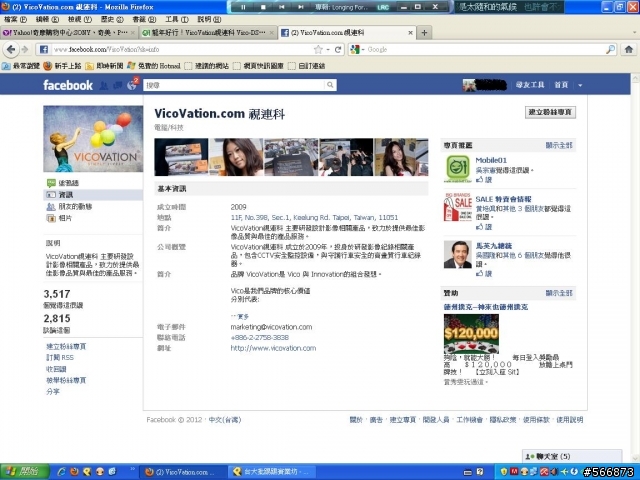The height and width of the screenshot is (480, 640).
Task: Switch to the Yahoo!奇摩購物中心 tab
Action: [69, 33]
